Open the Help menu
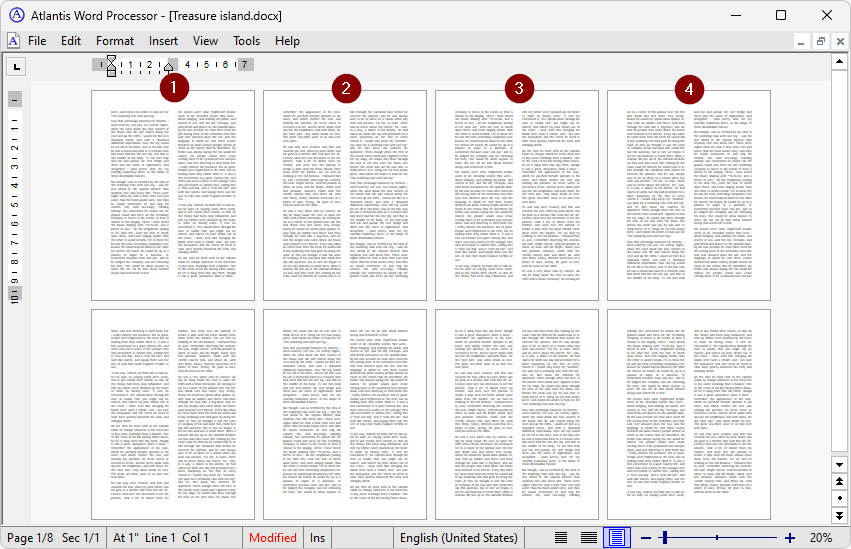 pos(287,41)
